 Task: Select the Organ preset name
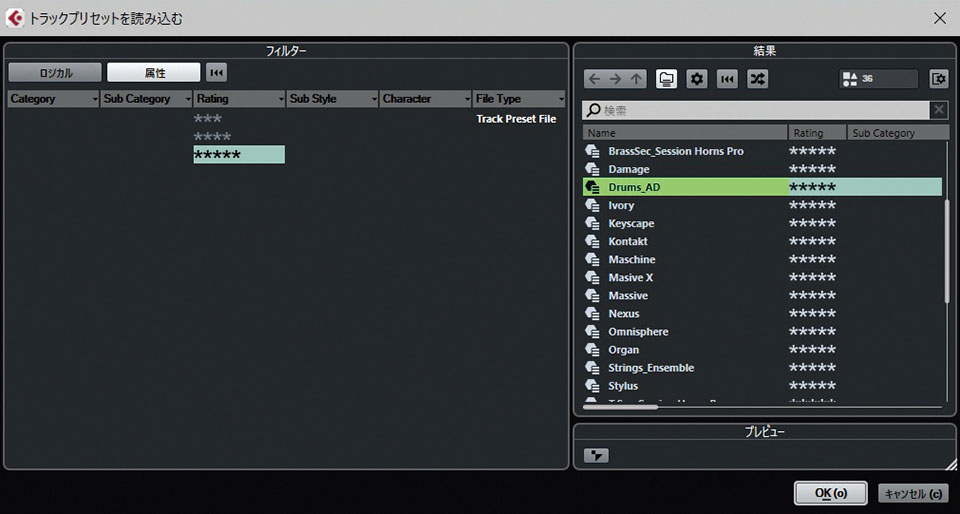tap(624, 349)
